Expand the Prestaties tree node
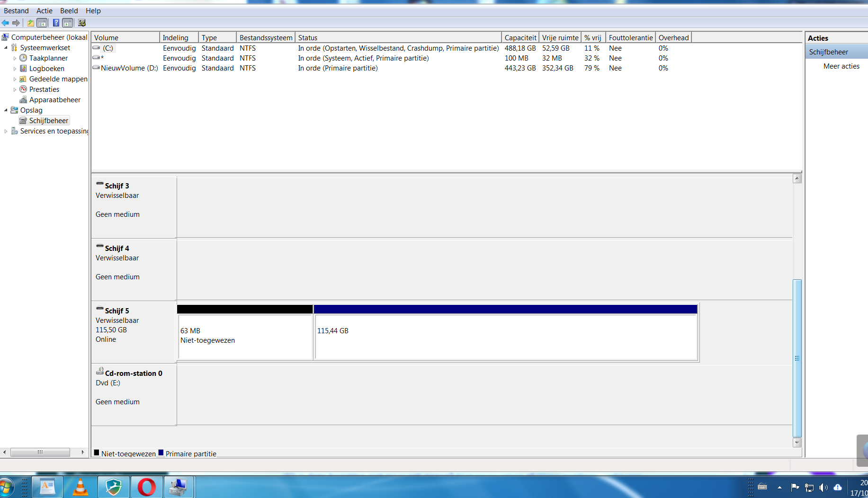This screenshot has width=868, height=498. pyautogui.click(x=15, y=89)
